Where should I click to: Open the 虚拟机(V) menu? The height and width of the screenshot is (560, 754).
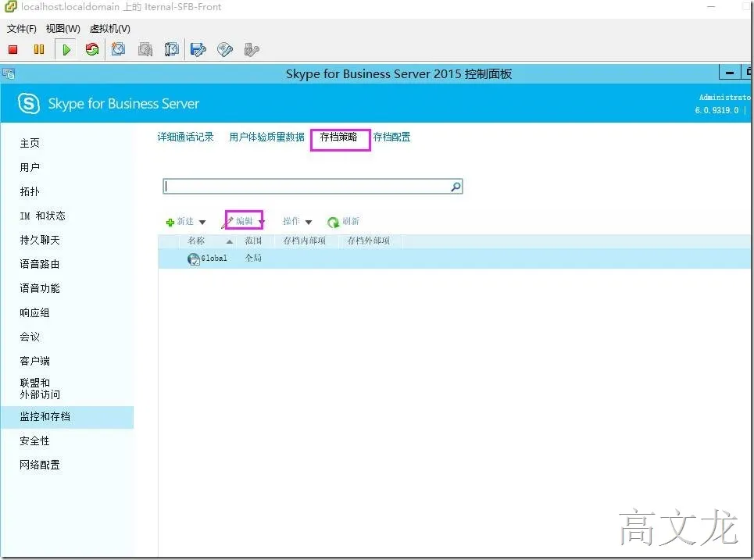click(x=109, y=29)
